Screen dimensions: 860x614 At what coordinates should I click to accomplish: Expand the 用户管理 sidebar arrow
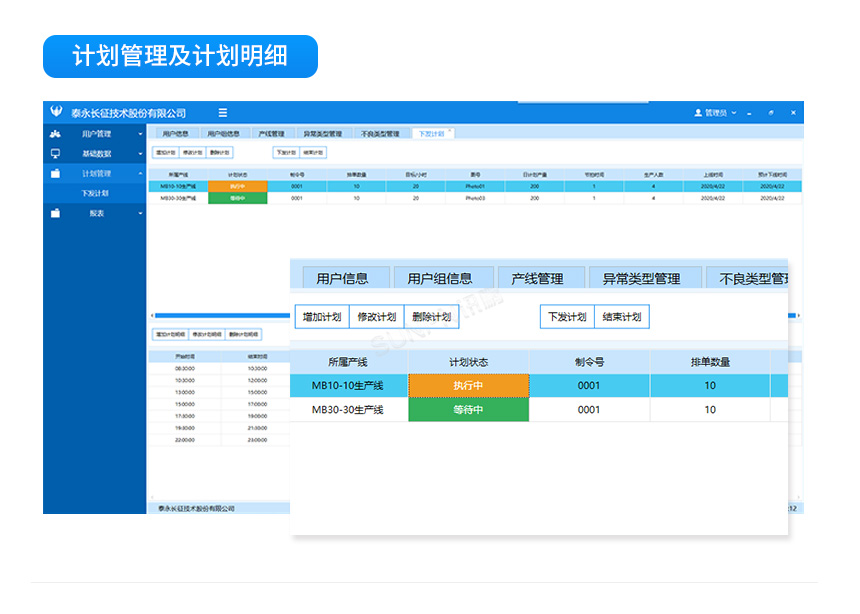pos(140,134)
